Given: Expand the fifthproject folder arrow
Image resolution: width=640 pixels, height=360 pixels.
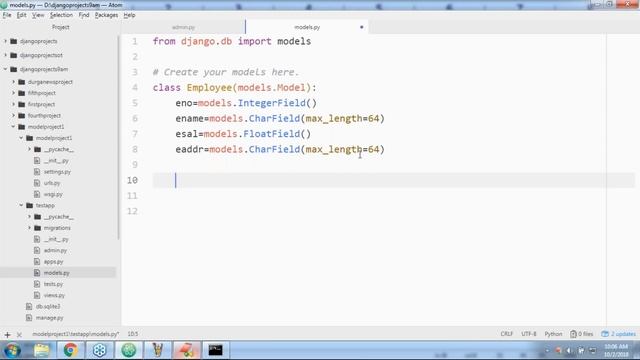Looking at the screenshot, I should [x=13, y=93].
